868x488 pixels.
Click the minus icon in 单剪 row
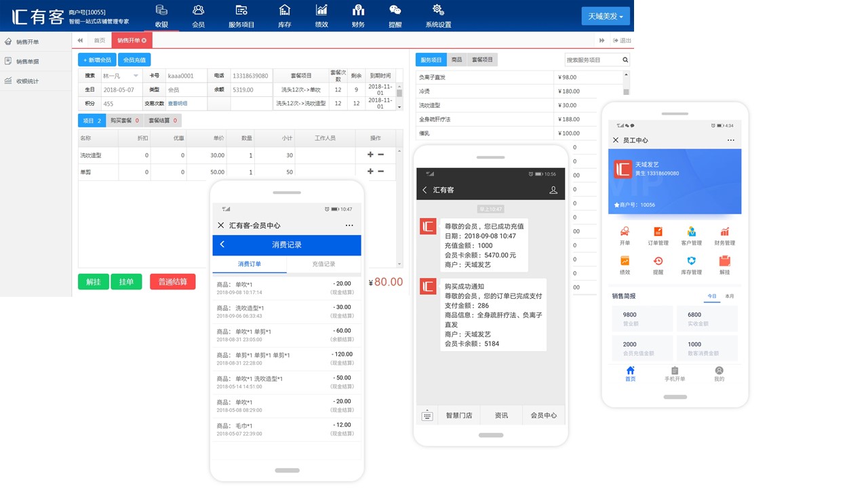[x=381, y=171]
